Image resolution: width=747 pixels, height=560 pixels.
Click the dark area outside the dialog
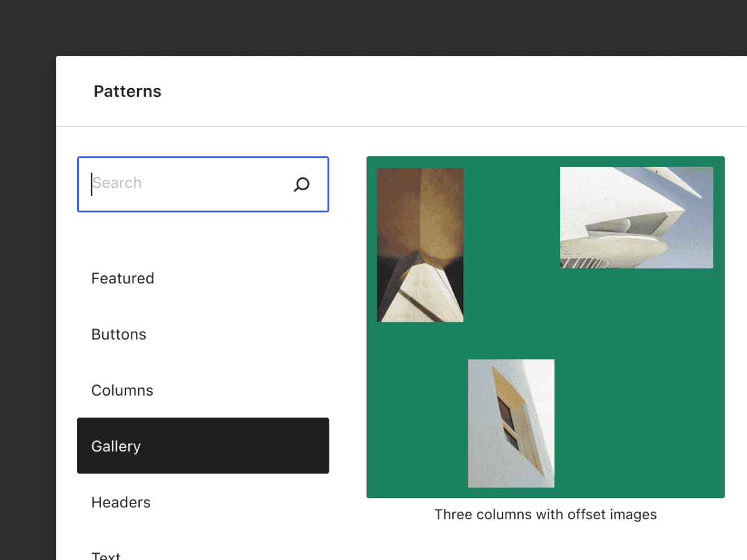(28, 279)
